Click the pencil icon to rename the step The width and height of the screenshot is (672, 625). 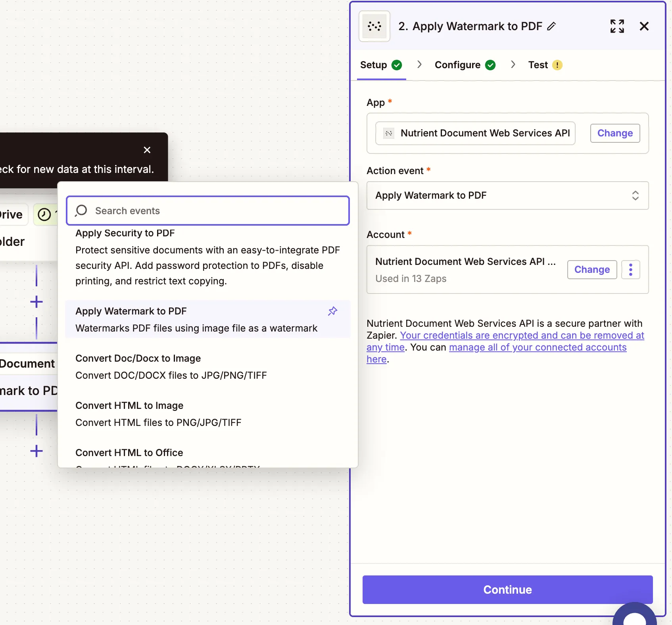click(551, 26)
